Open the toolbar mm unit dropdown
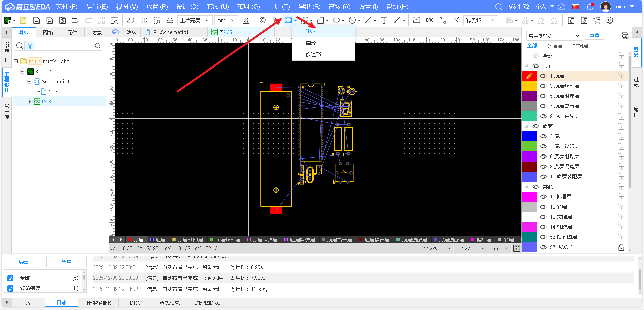The image size is (644, 310). (x=226, y=20)
